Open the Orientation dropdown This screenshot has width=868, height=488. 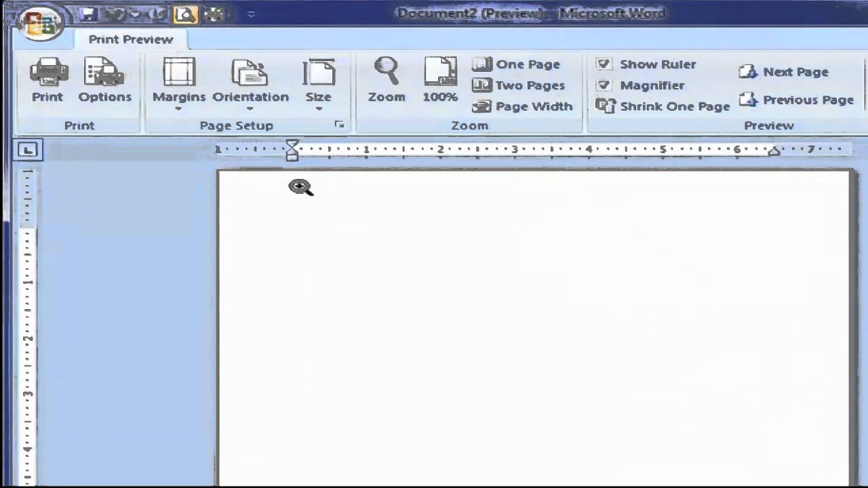[250, 83]
